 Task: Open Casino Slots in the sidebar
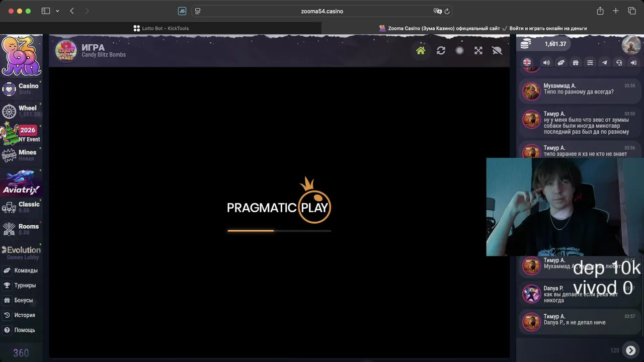coord(21,89)
